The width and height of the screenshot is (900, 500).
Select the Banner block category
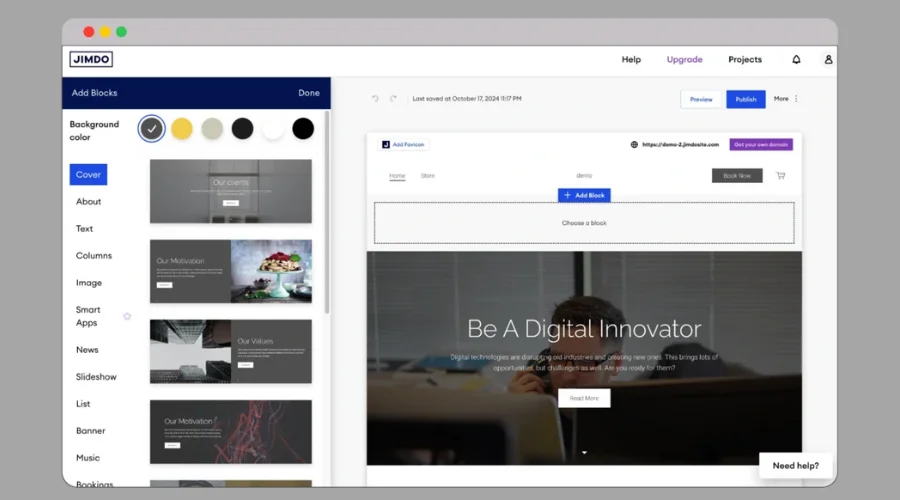[x=91, y=431]
